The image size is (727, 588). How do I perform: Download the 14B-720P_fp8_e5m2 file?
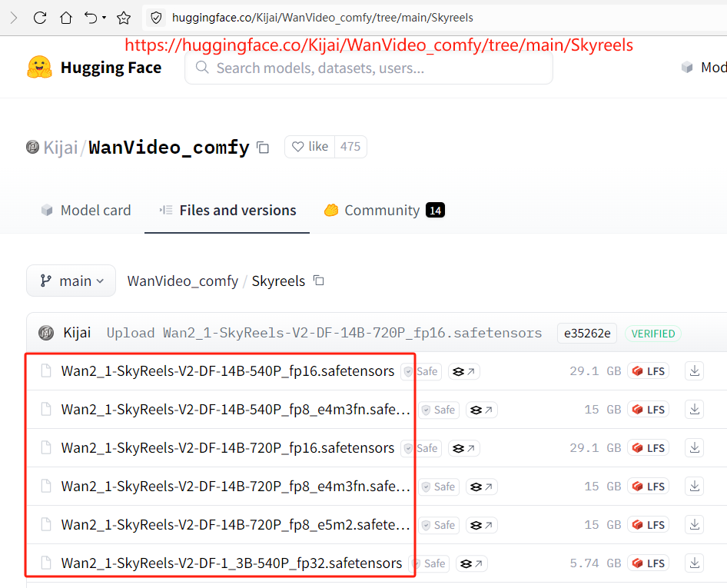(694, 525)
